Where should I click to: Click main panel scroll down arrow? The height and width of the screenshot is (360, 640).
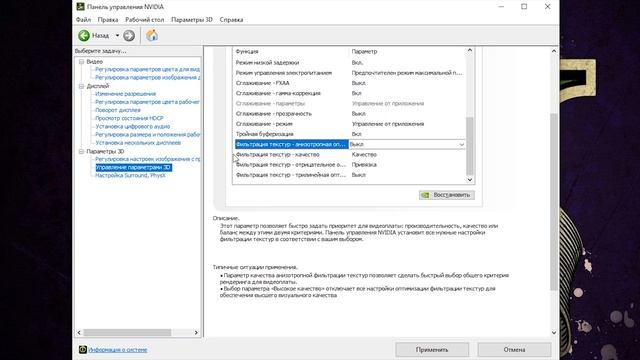click(x=554, y=333)
